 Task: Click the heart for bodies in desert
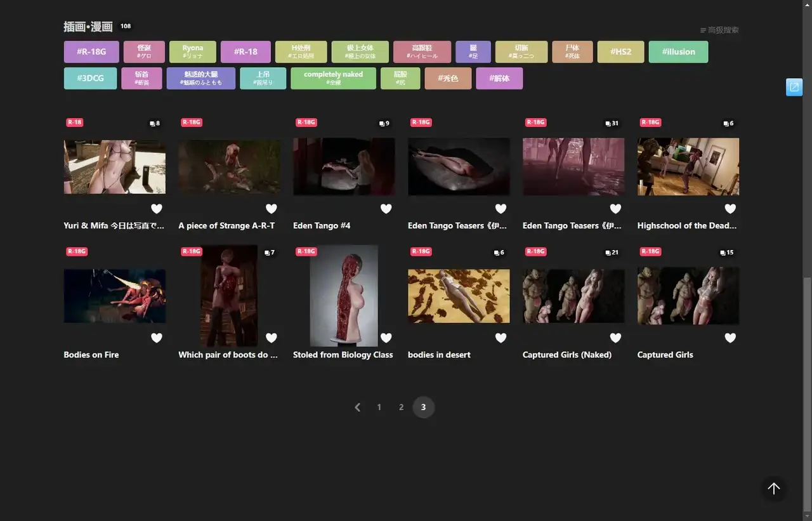[501, 338]
